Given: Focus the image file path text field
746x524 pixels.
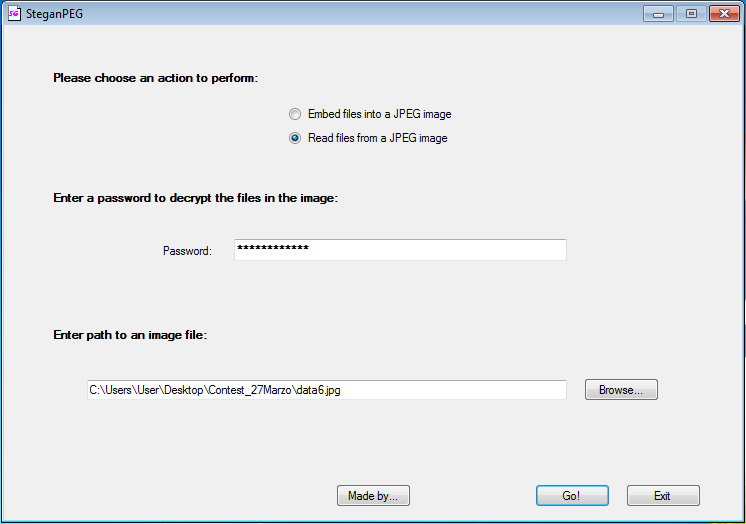Looking at the screenshot, I should coord(327,390).
